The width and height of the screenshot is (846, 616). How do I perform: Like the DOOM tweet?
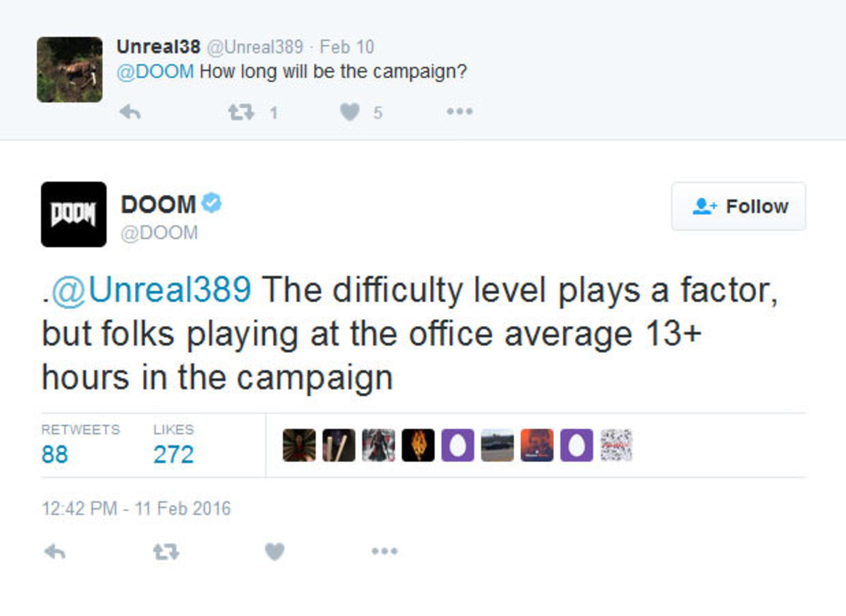point(275,551)
